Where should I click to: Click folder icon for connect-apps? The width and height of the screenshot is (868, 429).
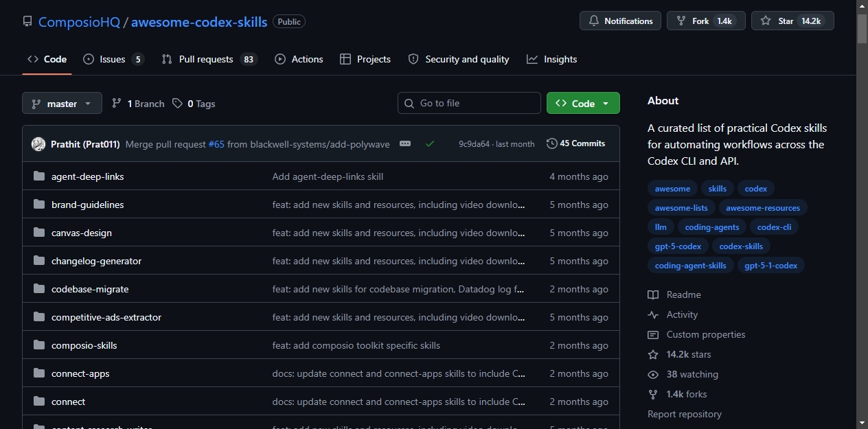coord(39,373)
